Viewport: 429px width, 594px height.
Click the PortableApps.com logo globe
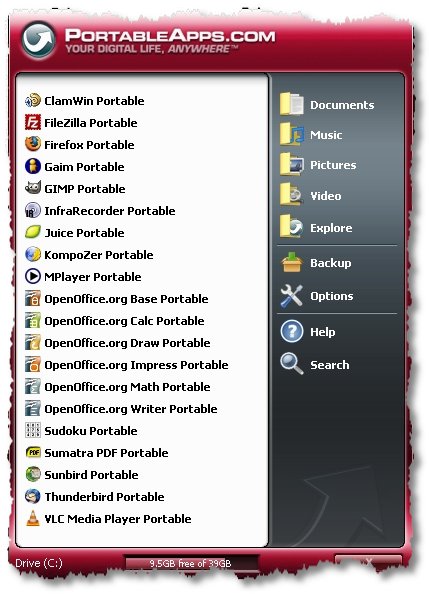[39, 39]
